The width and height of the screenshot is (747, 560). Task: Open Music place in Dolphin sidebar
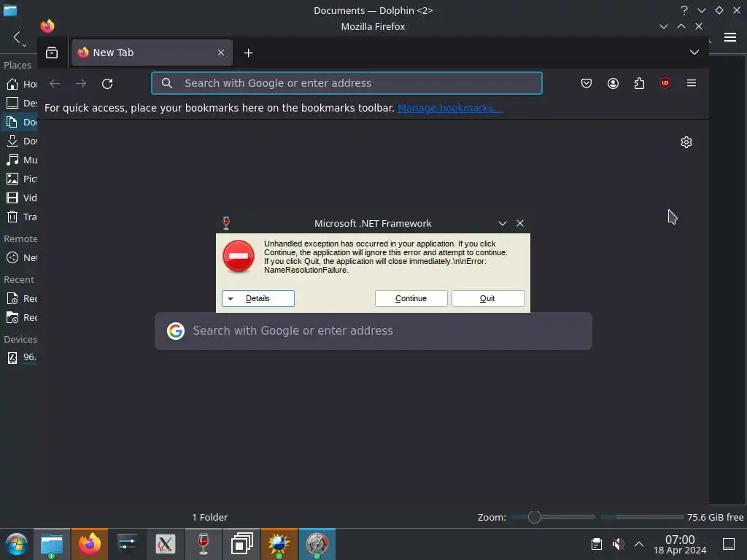(x=21, y=160)
